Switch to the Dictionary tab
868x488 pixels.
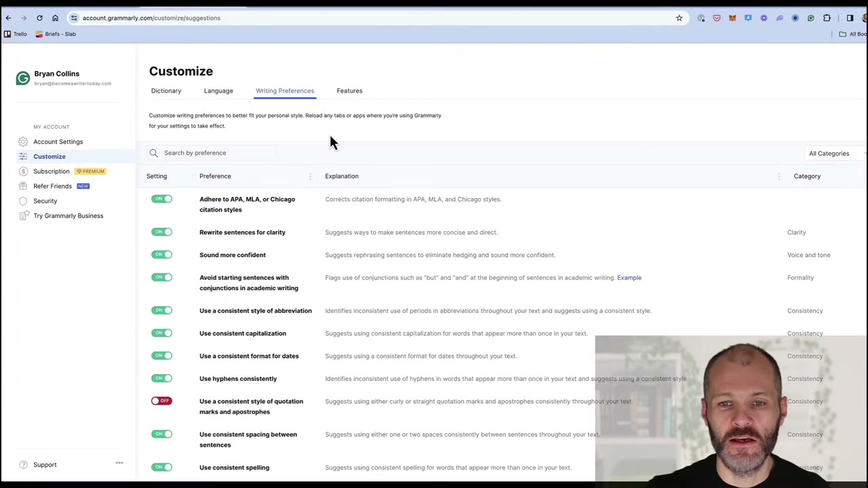pyautogui.click(x=166, y=91)
